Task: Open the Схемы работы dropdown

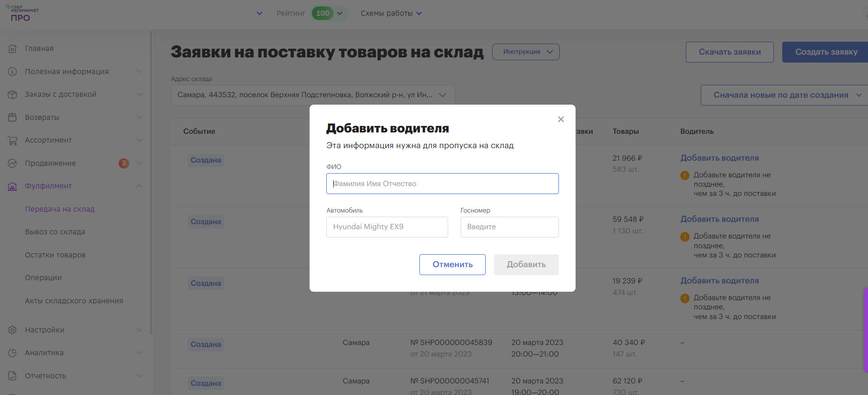Action: pos(391,13)
